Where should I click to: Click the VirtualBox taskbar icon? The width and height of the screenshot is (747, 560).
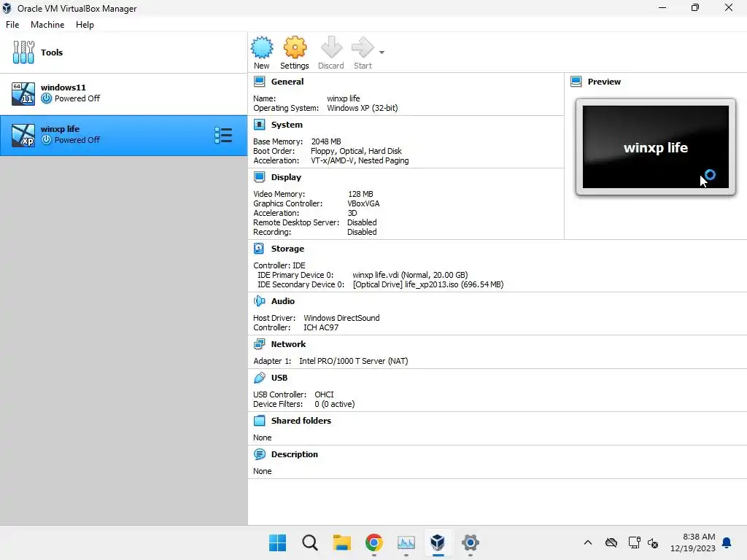point(438,542)
